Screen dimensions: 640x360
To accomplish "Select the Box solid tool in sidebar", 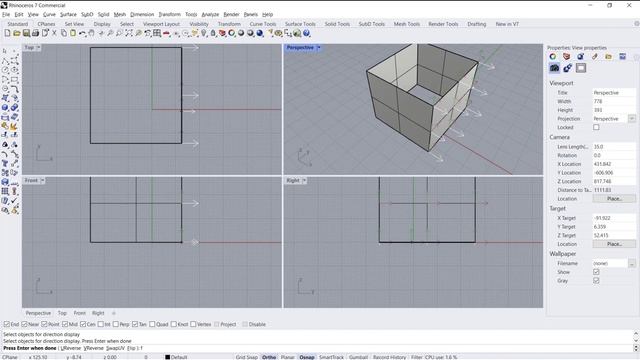I will click(x=5, y=108).
